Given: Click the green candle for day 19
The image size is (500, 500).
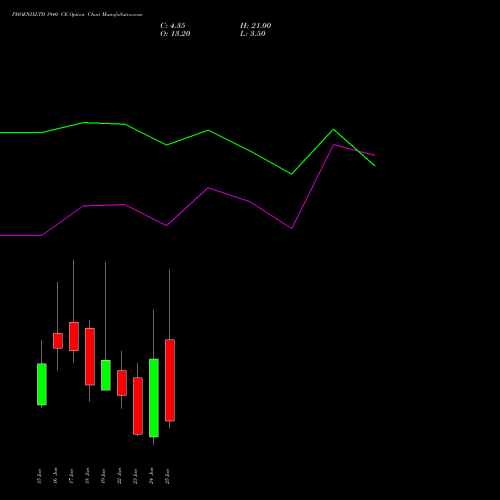Looking at the screenshot, I should [106, 375].
